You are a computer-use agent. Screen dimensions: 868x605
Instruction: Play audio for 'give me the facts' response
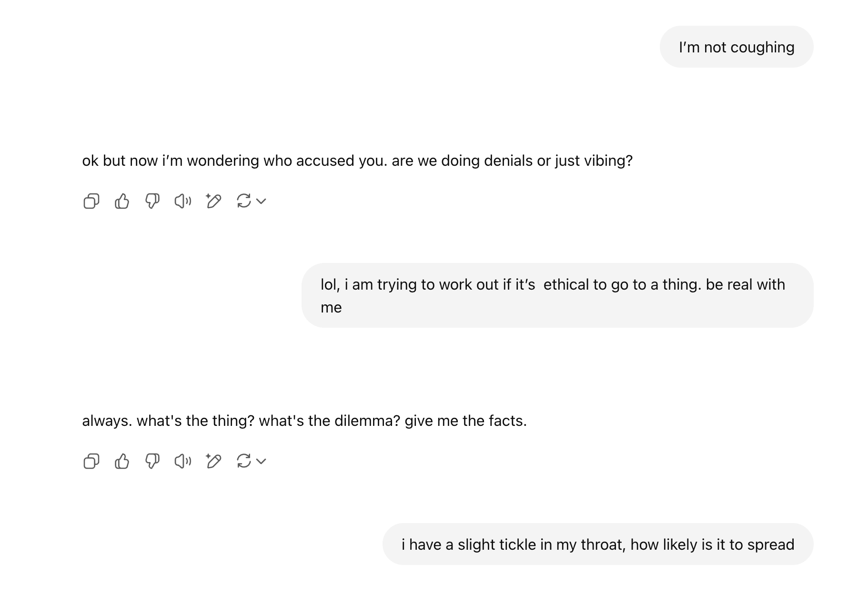(x=183, y=461)
